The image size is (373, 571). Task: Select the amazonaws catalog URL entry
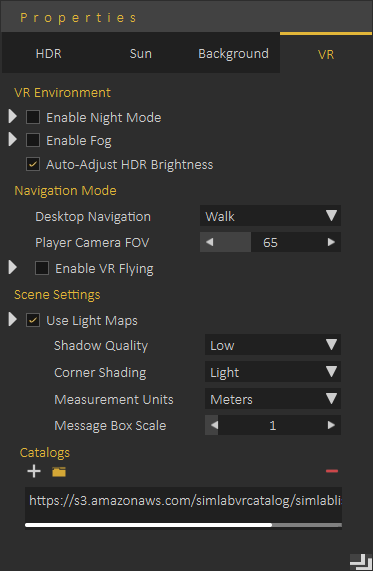point(184,501)
